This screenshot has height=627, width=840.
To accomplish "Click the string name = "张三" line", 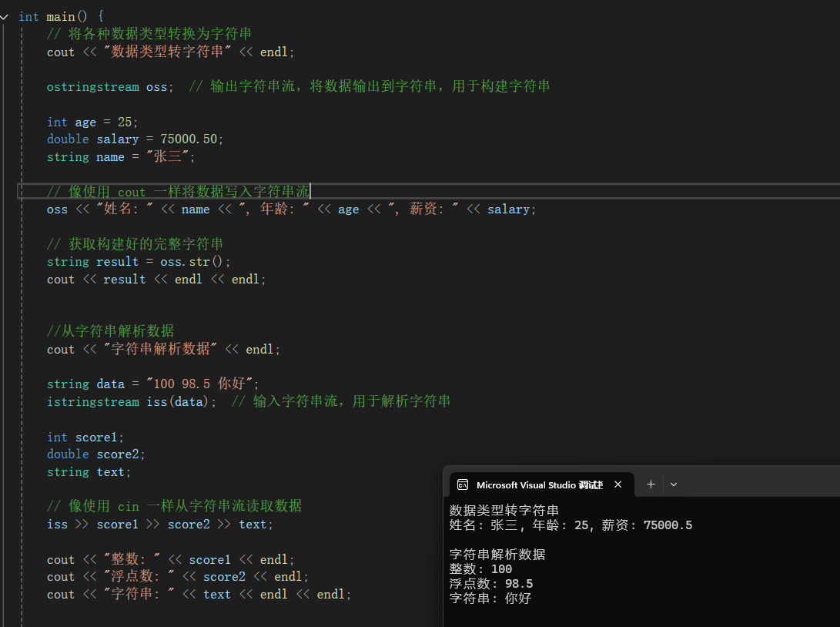I will 121,156.
